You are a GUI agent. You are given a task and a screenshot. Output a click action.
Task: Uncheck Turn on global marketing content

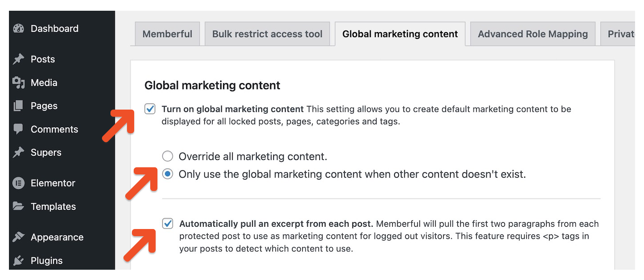coord(150,109)
